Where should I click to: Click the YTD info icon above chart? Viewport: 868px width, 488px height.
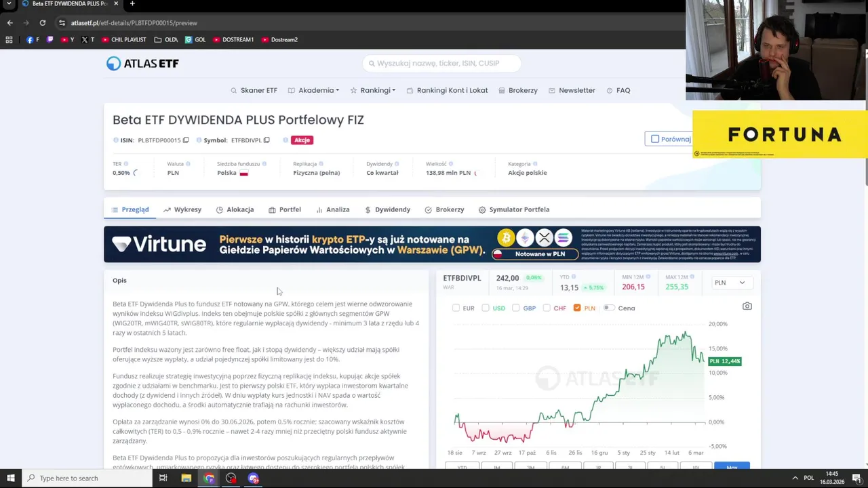tap(574, 277)
